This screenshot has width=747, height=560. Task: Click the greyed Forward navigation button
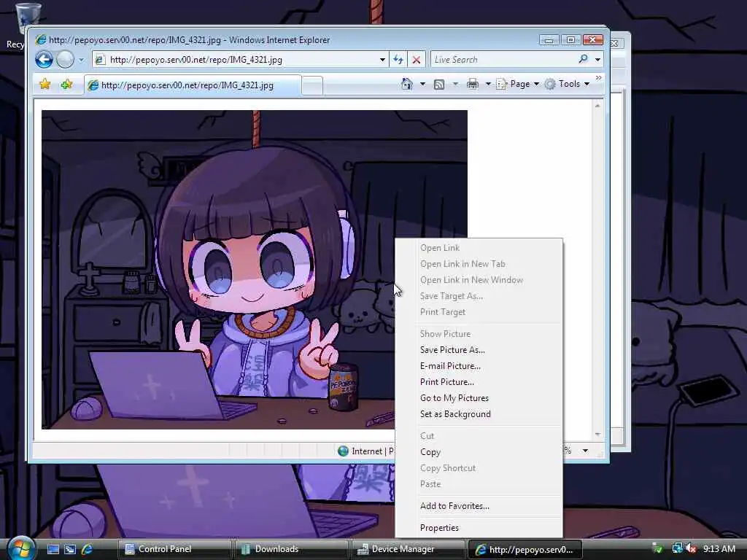click(65, 60)
